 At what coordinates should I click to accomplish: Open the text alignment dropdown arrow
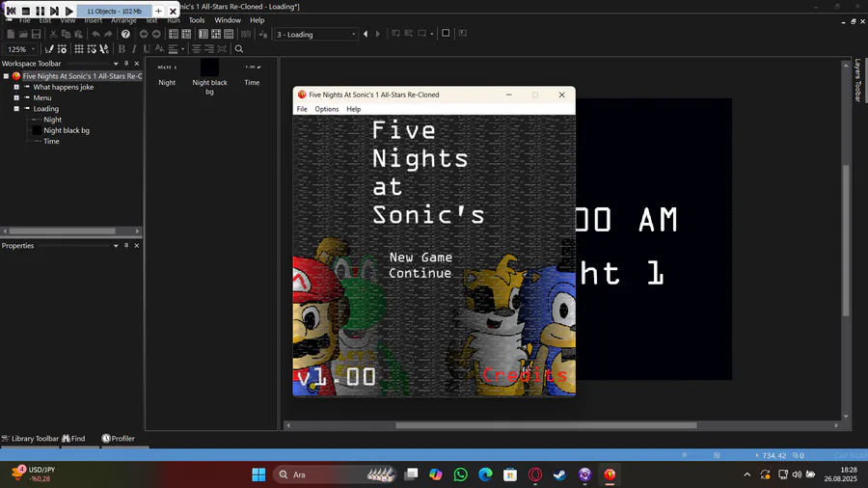(x=182, y=49)
